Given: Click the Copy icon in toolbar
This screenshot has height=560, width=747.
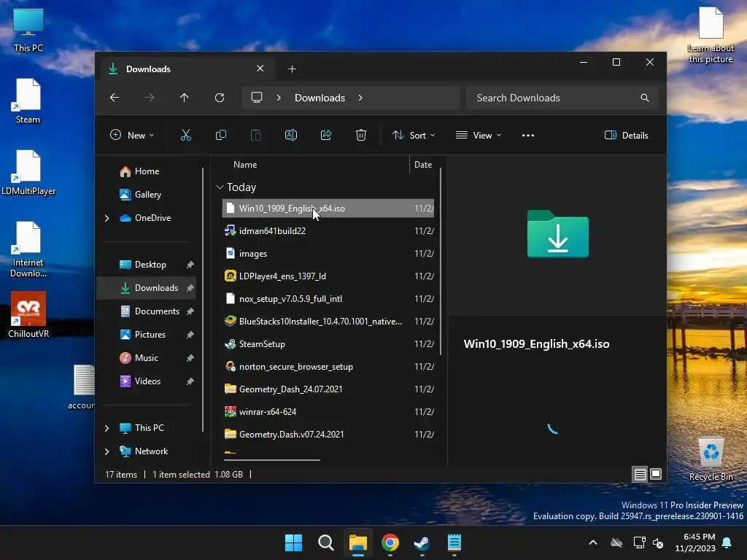Looking at the screenshot, I should 221,135.
